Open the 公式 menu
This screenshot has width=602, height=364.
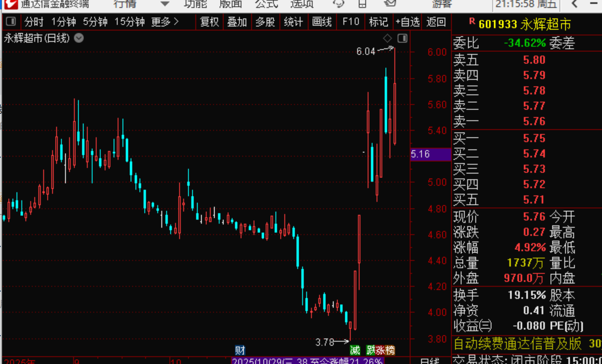(x=266, y=4)
